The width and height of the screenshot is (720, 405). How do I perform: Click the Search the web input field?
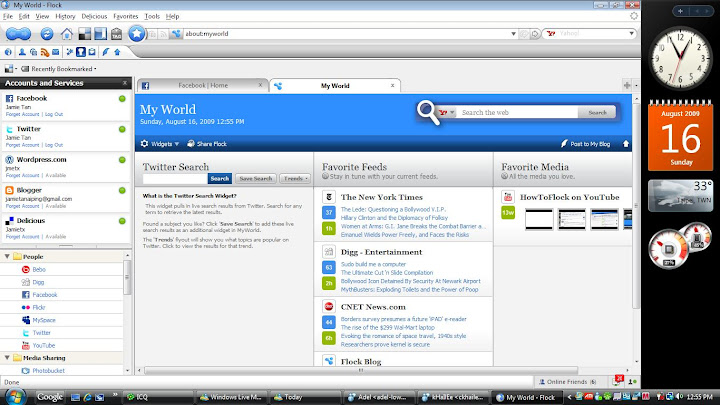518,112
